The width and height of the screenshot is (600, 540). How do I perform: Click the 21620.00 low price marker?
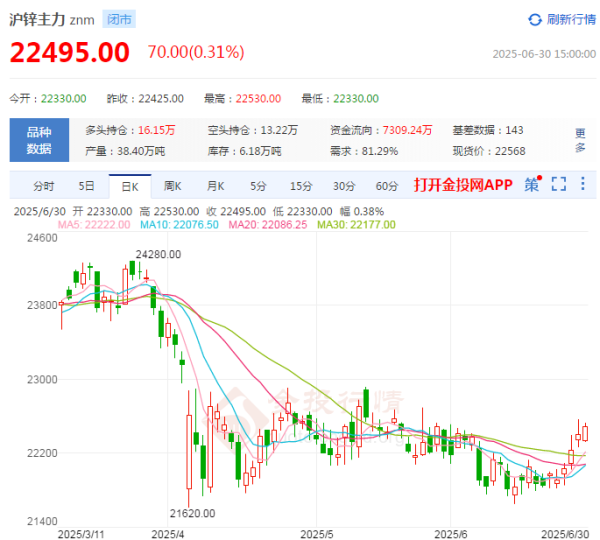pos(192,513)
